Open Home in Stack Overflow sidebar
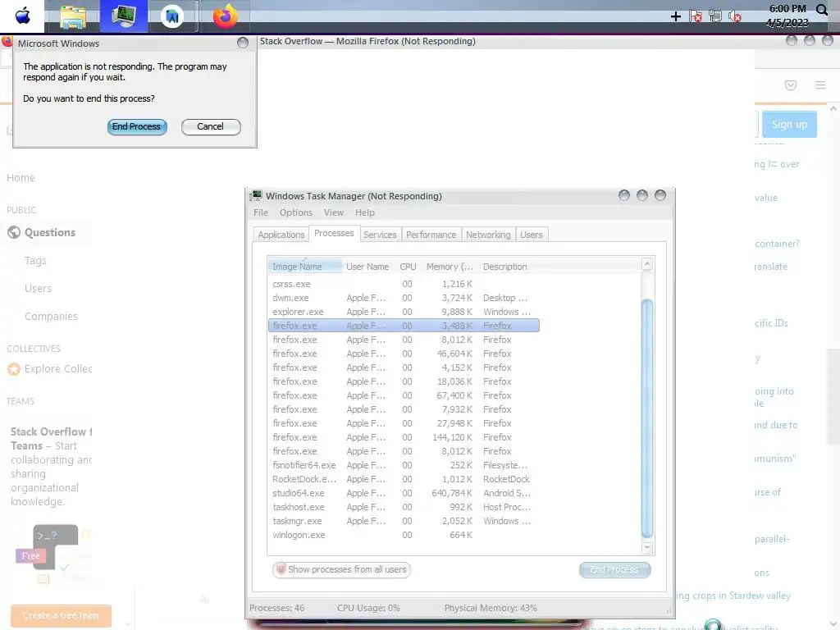The width and height of the screenshot is (840, 630). (x=21, y=178)
